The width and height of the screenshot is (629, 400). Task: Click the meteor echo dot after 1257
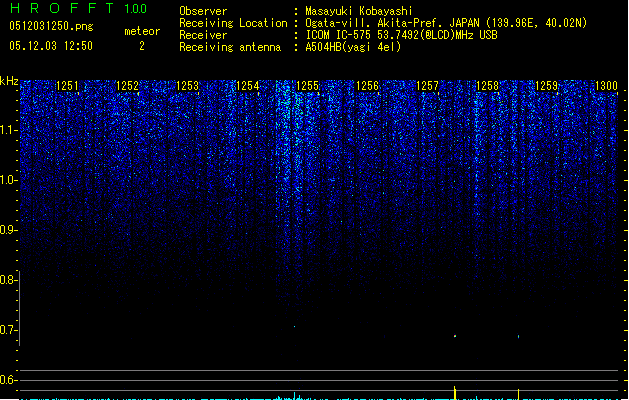[455, 336]
